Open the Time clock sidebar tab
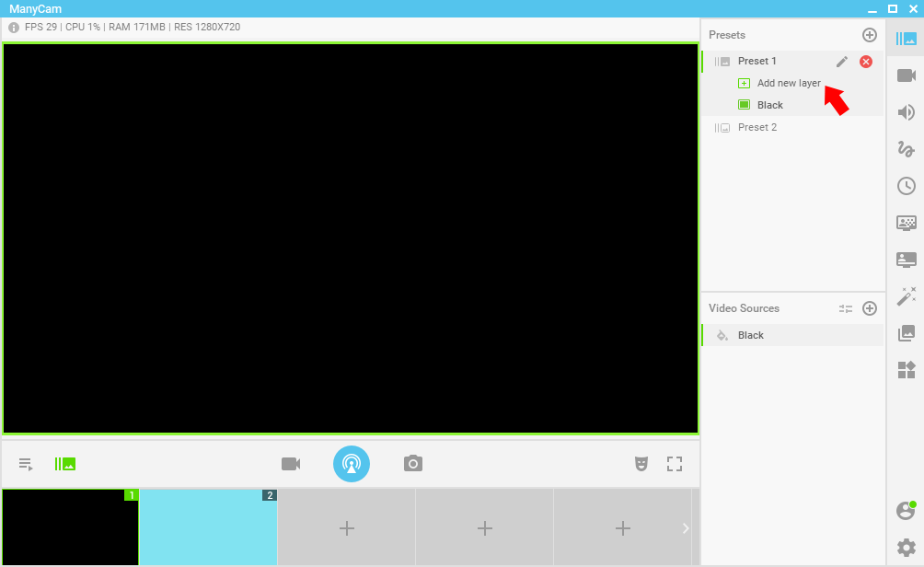This screenshot has height=567, width=924. (907, 186)
